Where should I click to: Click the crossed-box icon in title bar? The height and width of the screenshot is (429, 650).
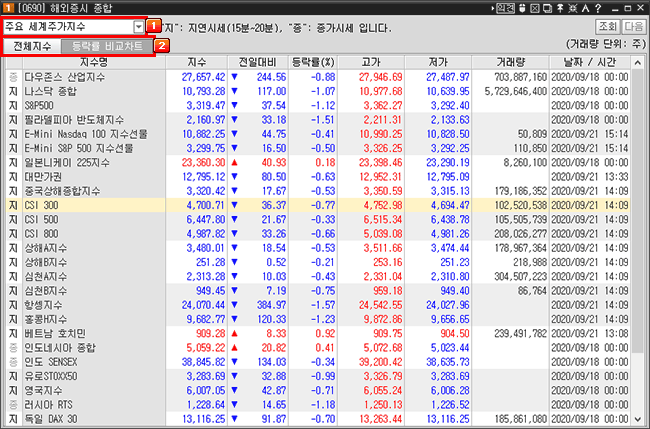(x=535, y=8)
